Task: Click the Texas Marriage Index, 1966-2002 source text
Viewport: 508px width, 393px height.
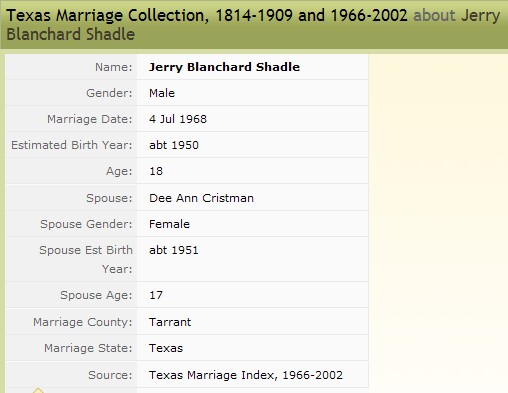Action: 246,375
